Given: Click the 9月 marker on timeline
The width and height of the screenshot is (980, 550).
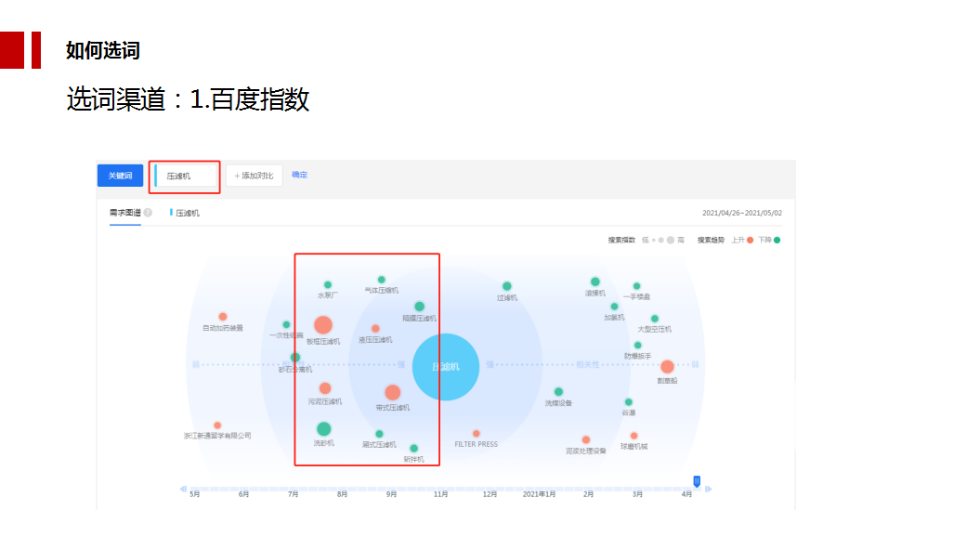Looking at the screenshot, I should coord(391,493).
